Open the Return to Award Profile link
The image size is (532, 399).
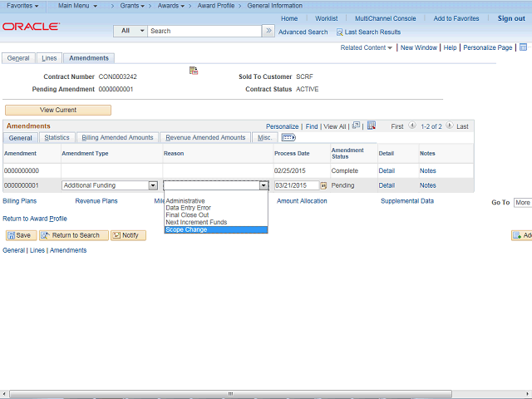[35, 219]
